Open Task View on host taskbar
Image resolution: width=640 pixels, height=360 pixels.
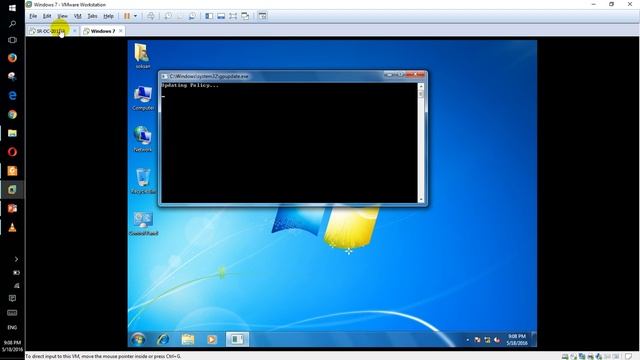(x=12, y=40)
